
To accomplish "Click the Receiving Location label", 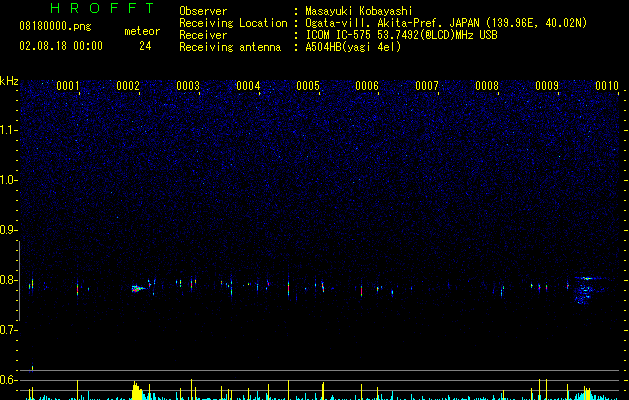I will tap(233, 23).
